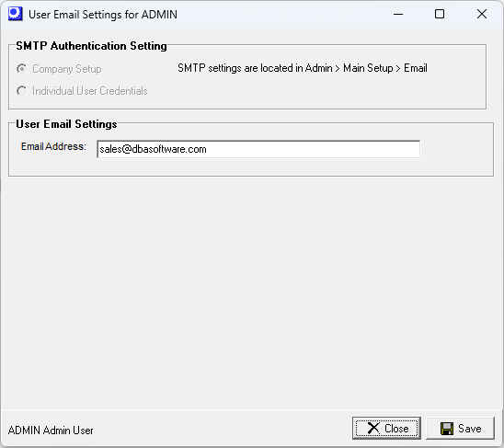Image resolution: width=504 pixels, height=448 pixels.
Task: Click the 'User Email Settings' group heading
Action: point(66,124)
